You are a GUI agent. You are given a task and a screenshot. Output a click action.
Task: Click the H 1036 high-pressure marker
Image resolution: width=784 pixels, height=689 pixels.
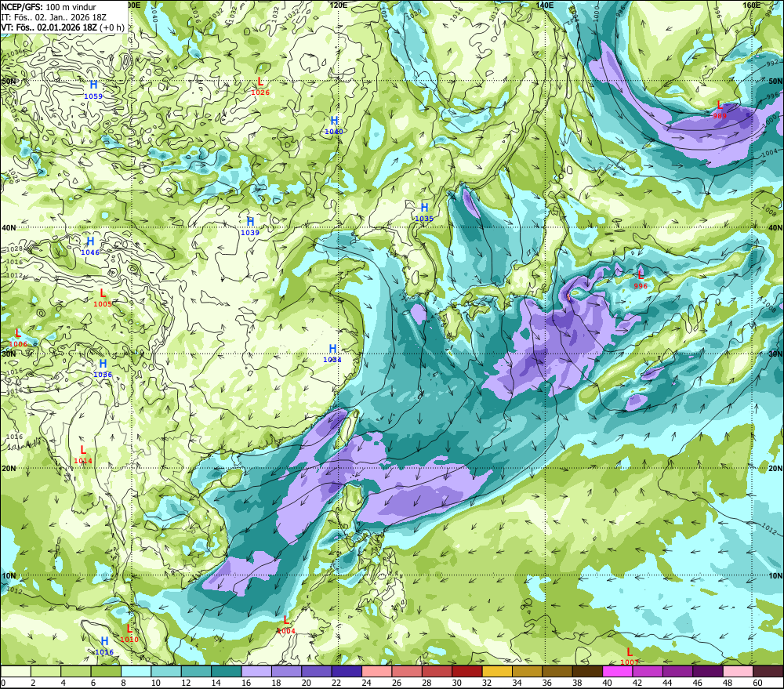103,368
